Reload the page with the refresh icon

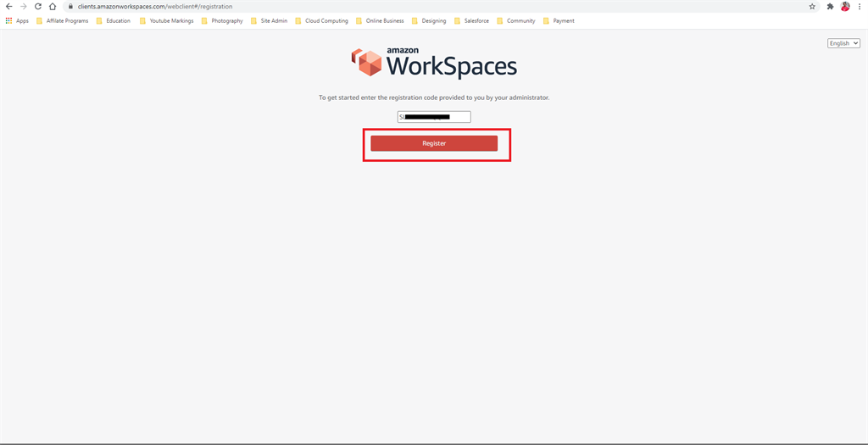pyautogui.click(x=37, y=7)
